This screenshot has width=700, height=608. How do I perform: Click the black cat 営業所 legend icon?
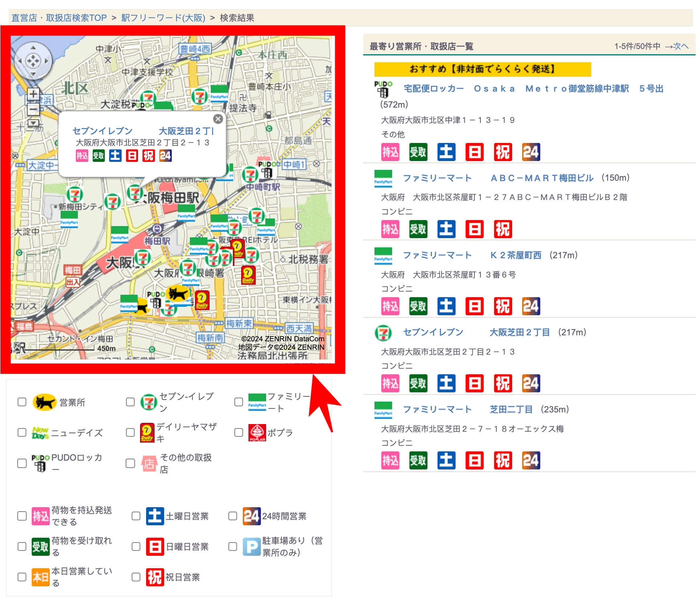[x=44, y=402]
